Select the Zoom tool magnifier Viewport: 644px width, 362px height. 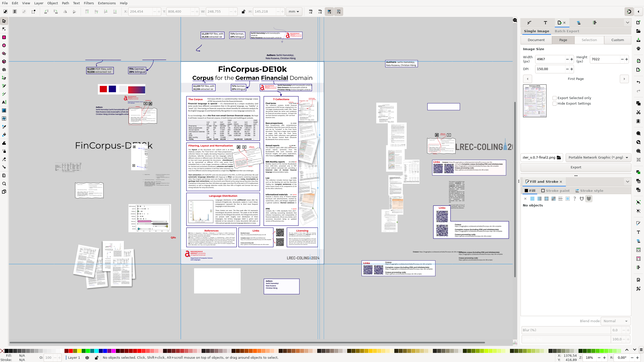pyautogui.click(x=4, y=184)
